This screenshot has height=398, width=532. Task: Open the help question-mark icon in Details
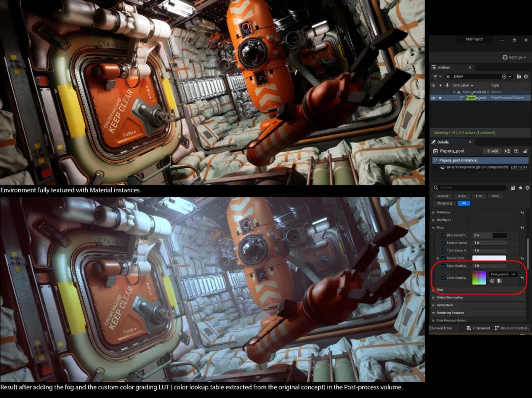(x=516, y=151)
